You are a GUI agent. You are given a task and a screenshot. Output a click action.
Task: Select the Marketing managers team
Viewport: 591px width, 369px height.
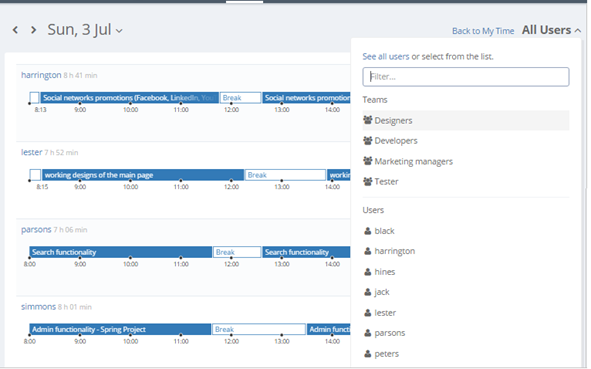click(x=465, y=161)
